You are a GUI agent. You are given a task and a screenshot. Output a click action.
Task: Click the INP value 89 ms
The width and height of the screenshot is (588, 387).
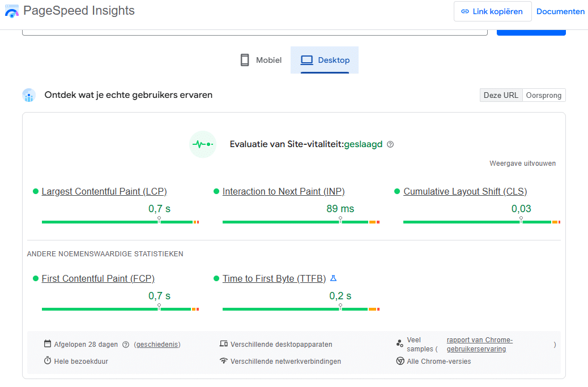point(340,209)
